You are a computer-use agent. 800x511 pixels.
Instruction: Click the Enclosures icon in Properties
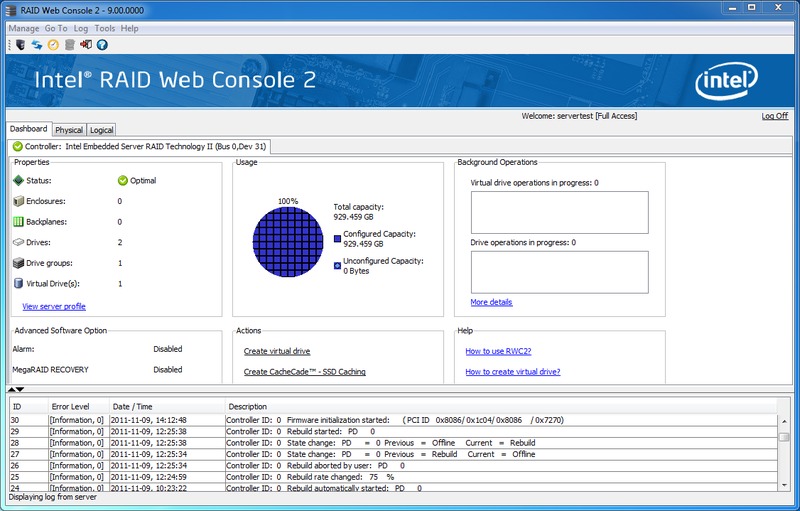tap(18, 201)
